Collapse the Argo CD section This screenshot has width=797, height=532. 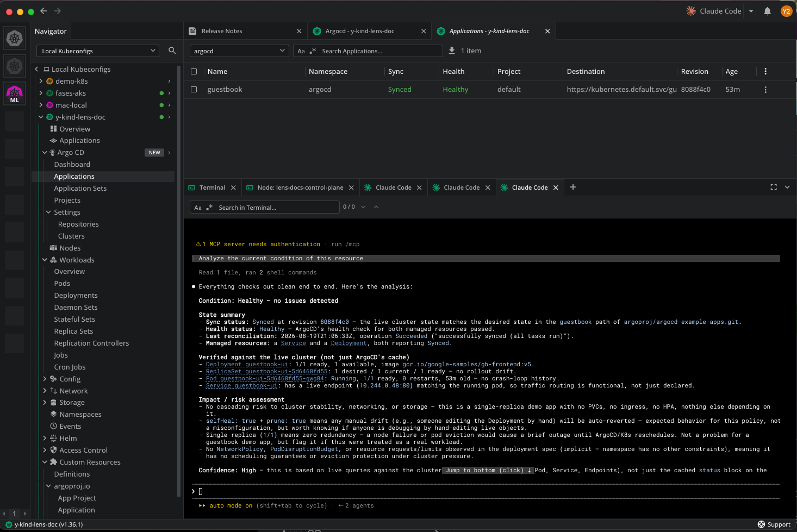pyautogui.click(x=45, y=153)
